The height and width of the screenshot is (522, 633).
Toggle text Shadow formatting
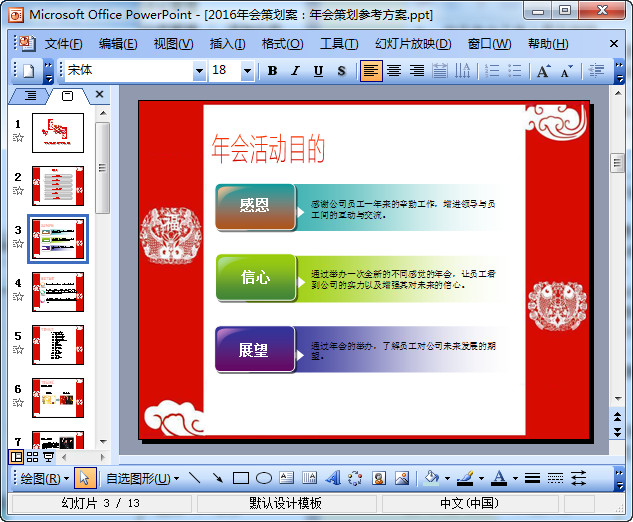[x=342, y=71]
